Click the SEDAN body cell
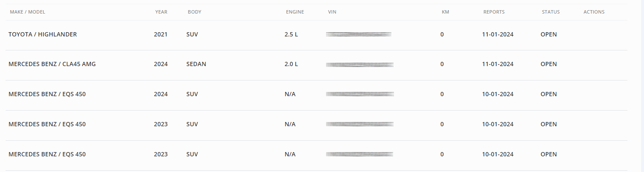The height and width of the screenshot is (172, 644). 196,64
